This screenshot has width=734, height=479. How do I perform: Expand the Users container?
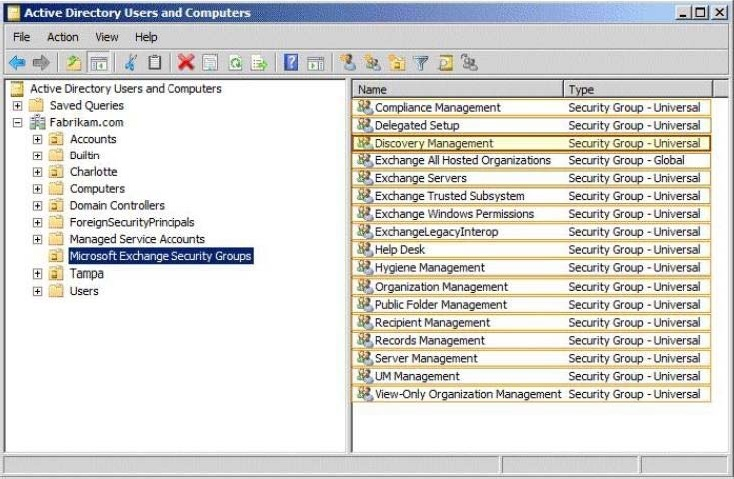(x=37, y=291)
